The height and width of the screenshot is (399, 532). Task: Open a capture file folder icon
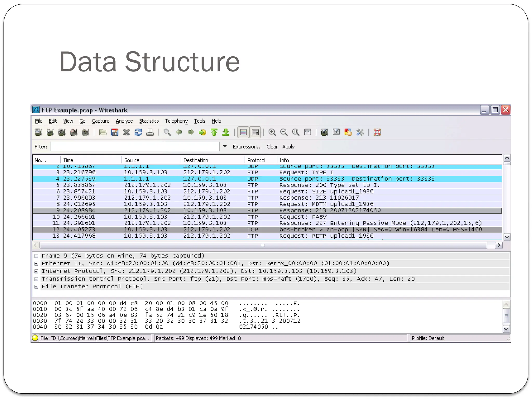click(x=103, y=132)
